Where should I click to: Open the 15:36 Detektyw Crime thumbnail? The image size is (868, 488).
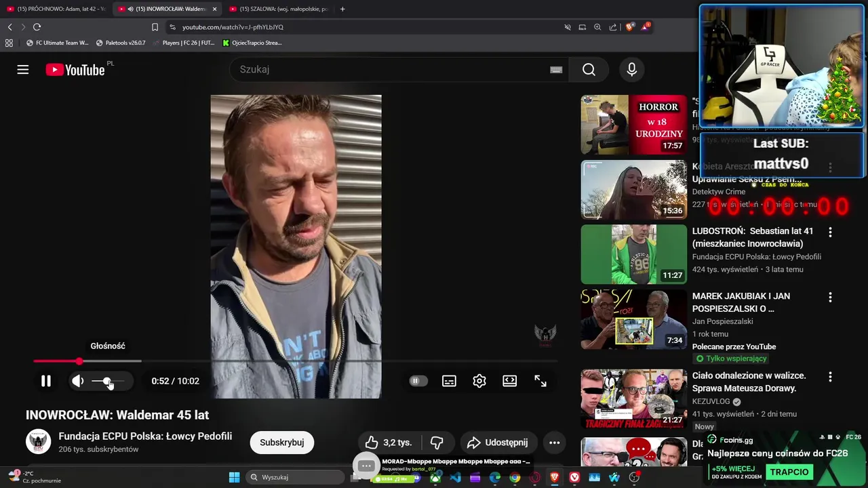pos(634,190)
